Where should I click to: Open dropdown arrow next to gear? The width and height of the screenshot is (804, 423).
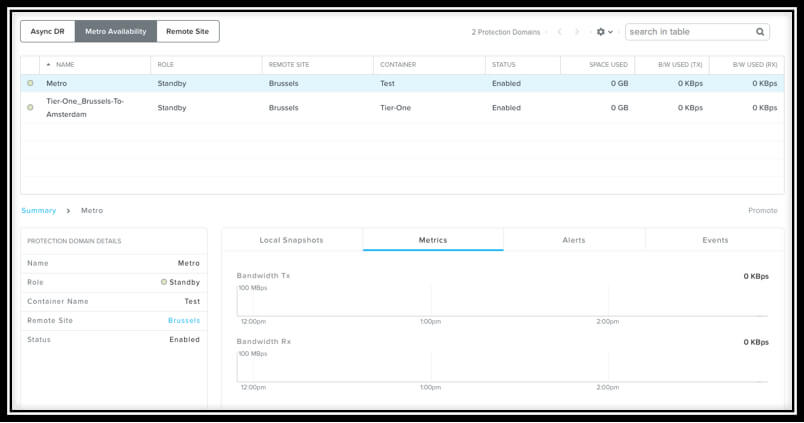[x=611, y=32]
